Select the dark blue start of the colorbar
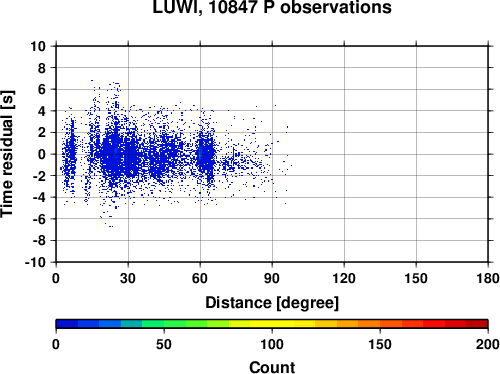The height and width of the screenshot is (374, 500). (67, 324)
